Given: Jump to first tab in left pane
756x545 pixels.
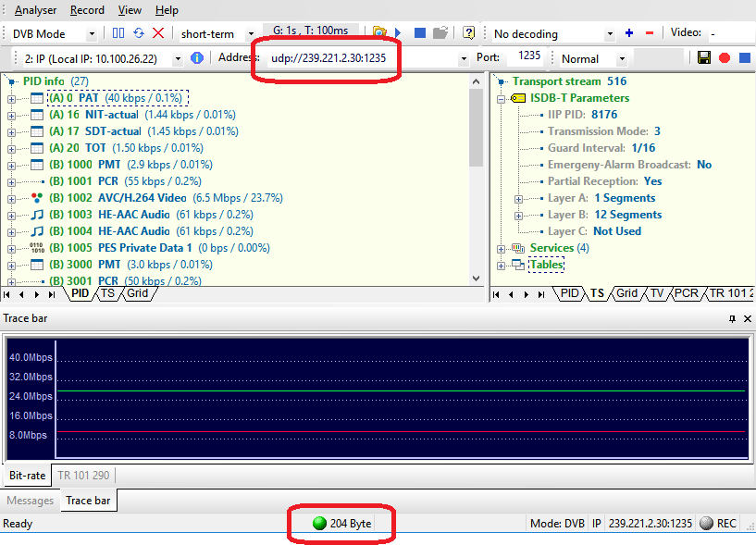Looking at the screenshot, I should pyautogui.click(x=6, y=294).
